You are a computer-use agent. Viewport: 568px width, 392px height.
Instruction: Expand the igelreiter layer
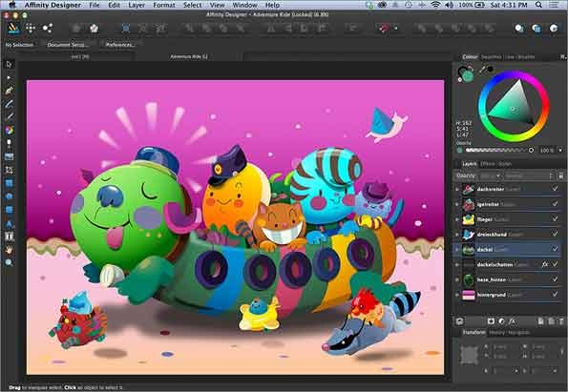[457, 204]
